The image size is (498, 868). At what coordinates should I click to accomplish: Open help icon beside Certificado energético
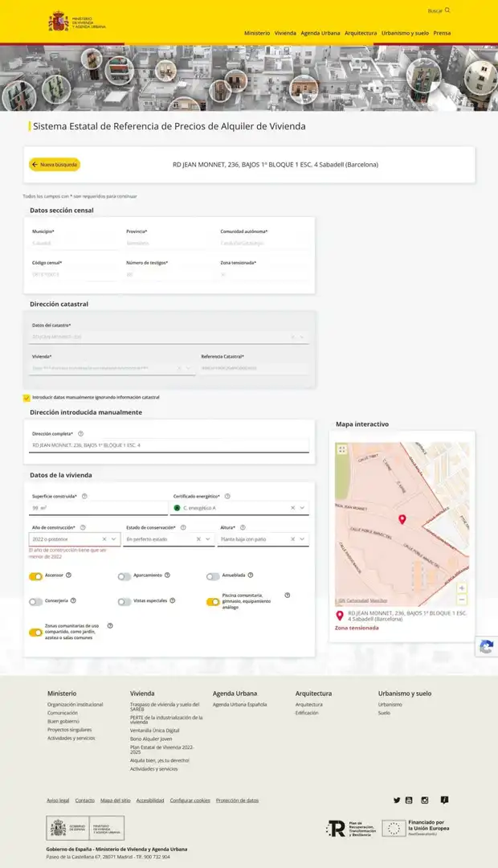click(227, 496)
